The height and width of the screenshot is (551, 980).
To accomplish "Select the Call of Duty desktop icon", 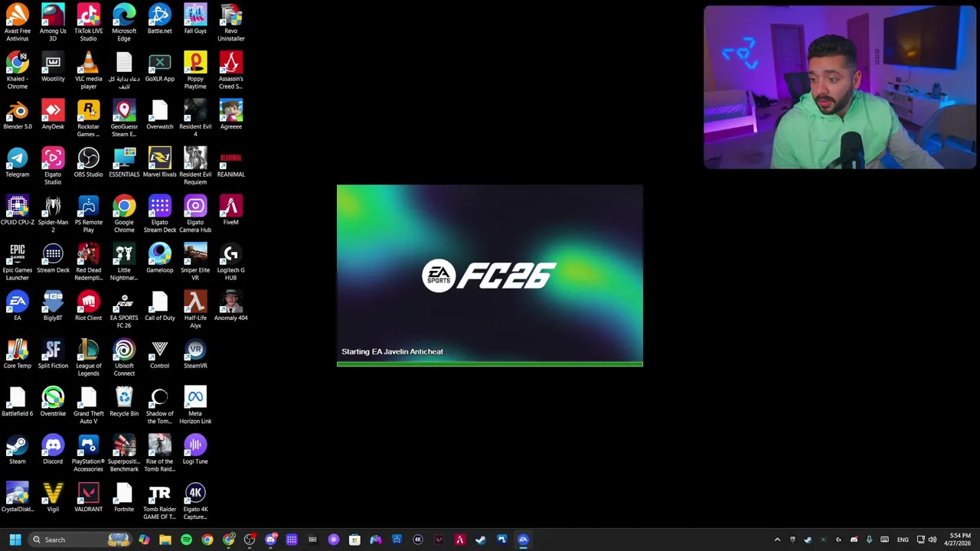I will 159,306.
